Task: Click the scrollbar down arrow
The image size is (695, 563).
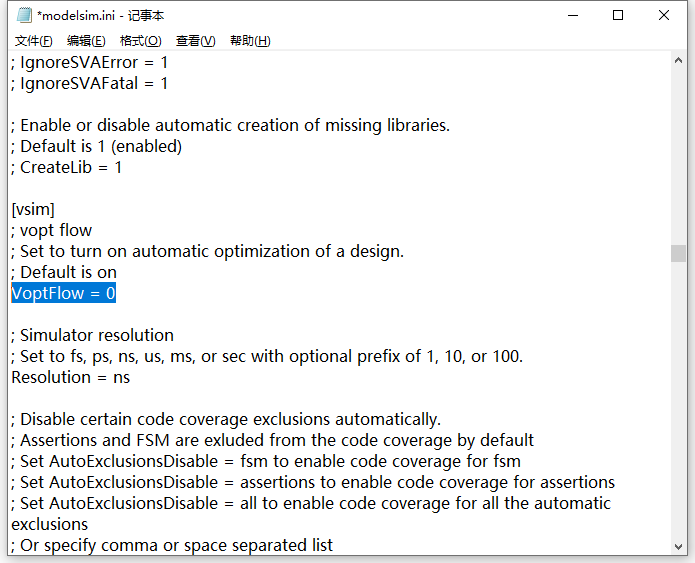Action: (x=678, y=547)
